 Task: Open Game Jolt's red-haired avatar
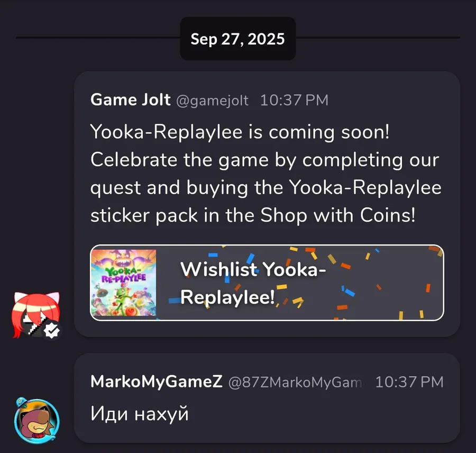click(36, 315)
